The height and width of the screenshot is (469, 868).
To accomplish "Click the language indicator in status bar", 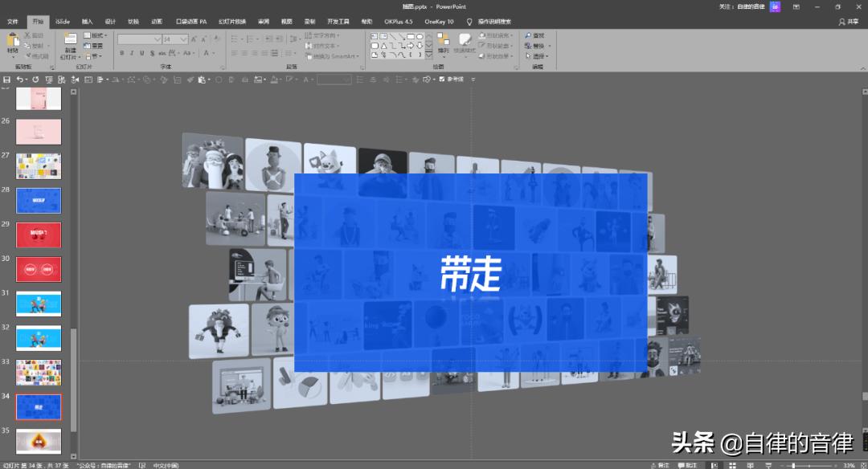I will point(166,466).
